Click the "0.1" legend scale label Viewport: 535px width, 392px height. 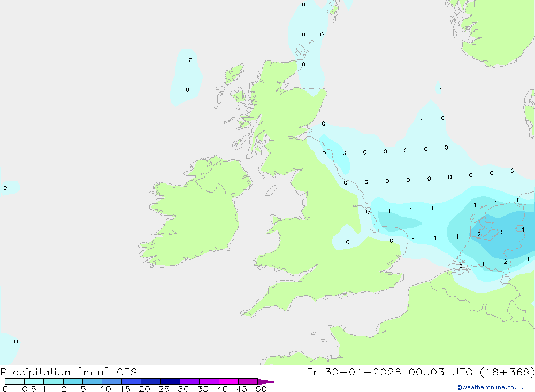[9, 389]
